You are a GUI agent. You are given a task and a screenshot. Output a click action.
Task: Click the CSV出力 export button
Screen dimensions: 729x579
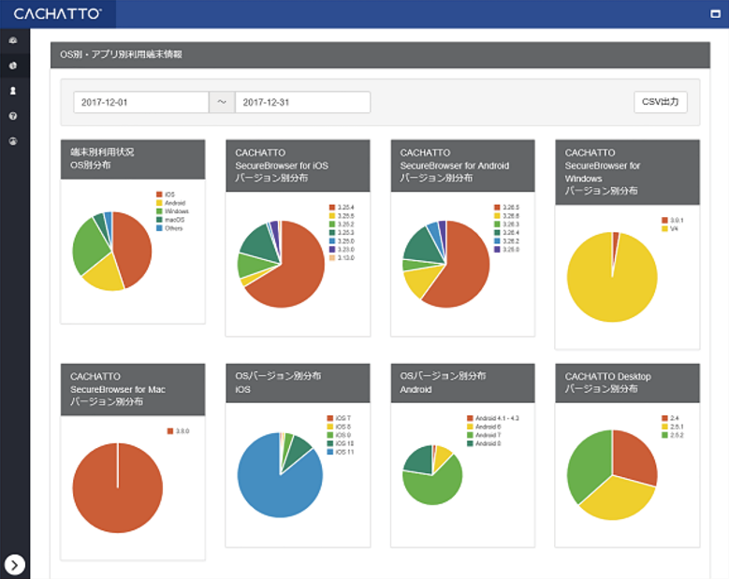click(661, 102)
